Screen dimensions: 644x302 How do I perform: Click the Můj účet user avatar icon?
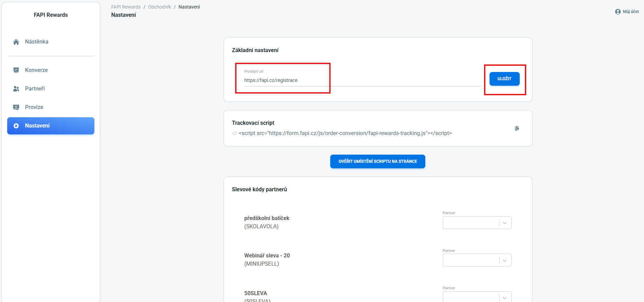pyautogui.click(x=618, y=12)
